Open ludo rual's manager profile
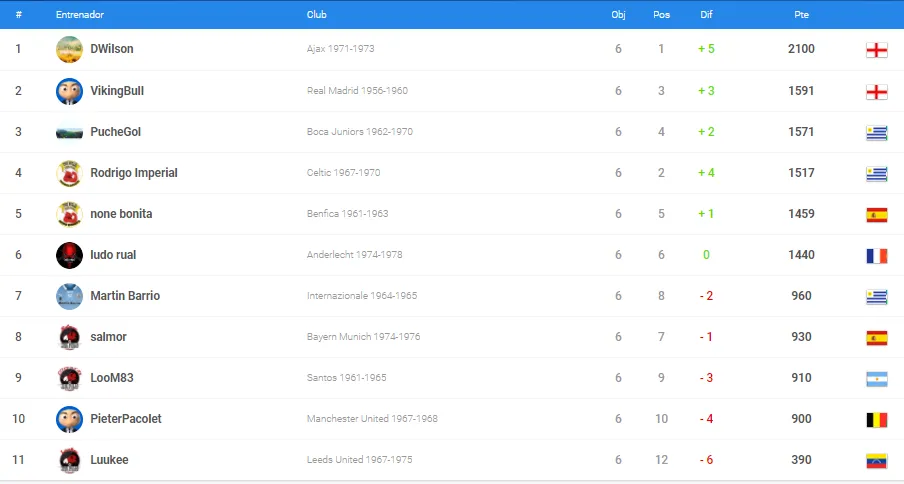Viewport: 904px width, 484px height. [x=113, y=255]
